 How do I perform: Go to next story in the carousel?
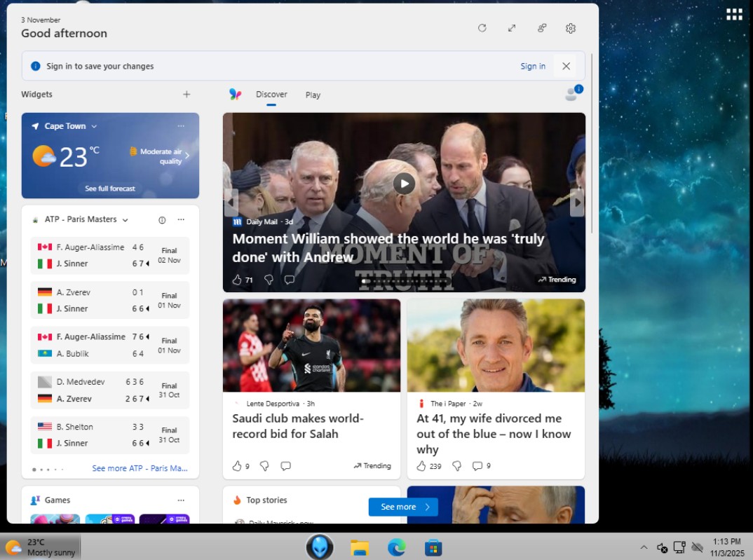pyautogui.click(x=577, y=203)
